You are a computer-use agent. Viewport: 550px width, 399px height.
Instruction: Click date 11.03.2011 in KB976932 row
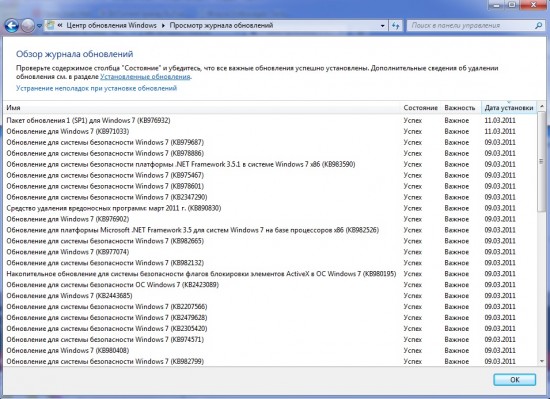coord(500,120)
